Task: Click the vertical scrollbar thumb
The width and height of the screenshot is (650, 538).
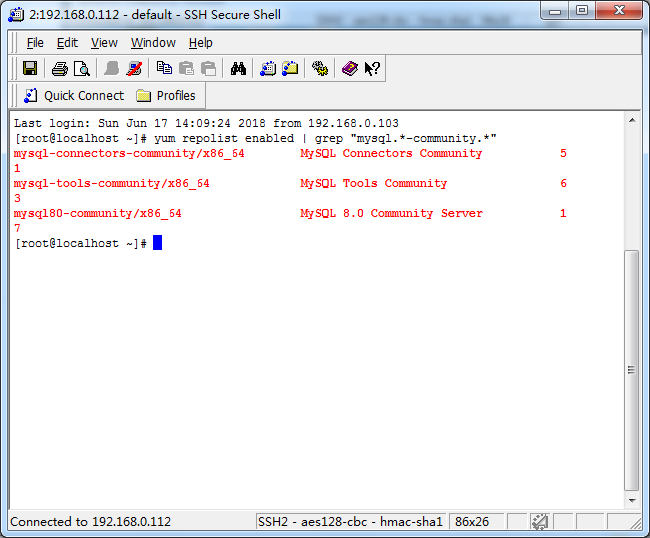Action: [632, 370]
